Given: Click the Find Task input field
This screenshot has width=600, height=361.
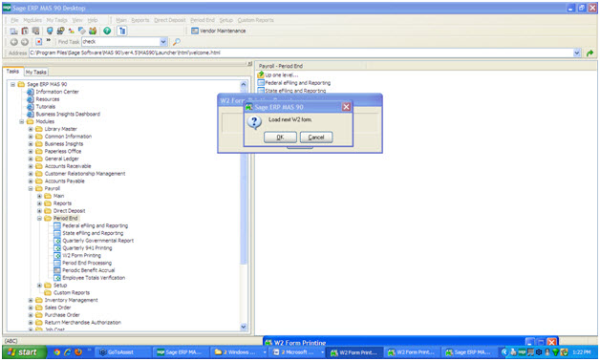Looking at the screenshot, I should 121,42.
